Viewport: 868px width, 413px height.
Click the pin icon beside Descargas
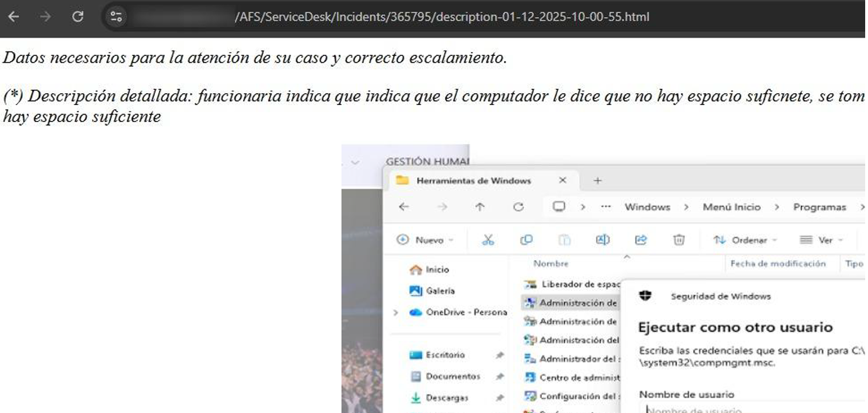click(x=500, y=398)
